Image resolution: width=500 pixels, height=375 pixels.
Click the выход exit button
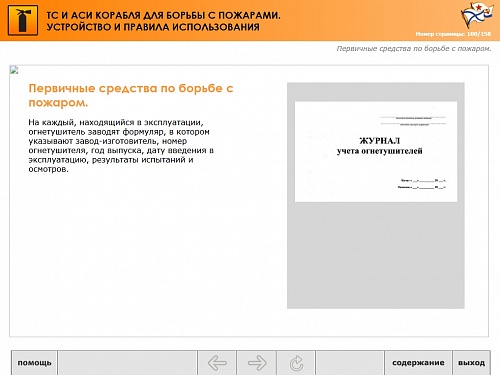471,363
